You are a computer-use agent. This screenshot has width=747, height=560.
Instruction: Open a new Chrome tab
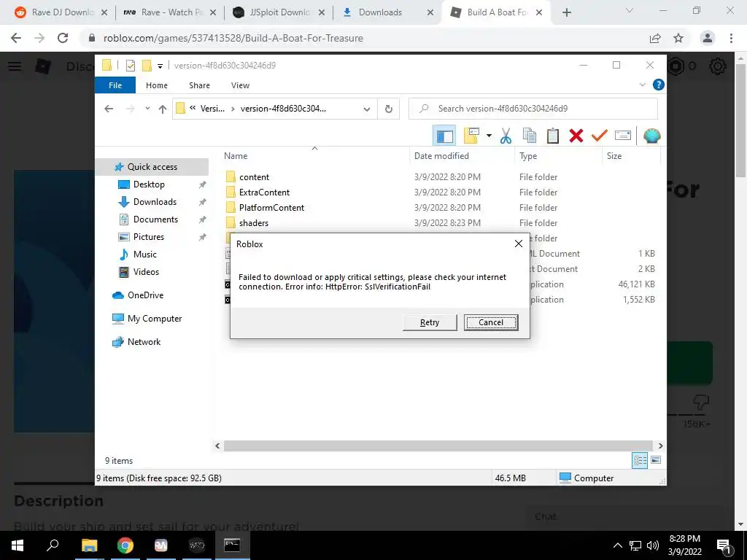pyautogui.click(x=566, y=12)
